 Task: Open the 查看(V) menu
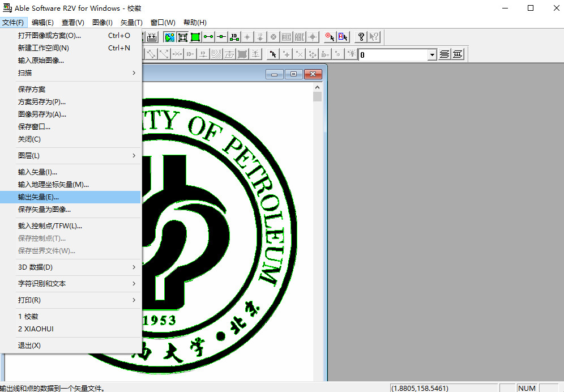click(72, 22)
